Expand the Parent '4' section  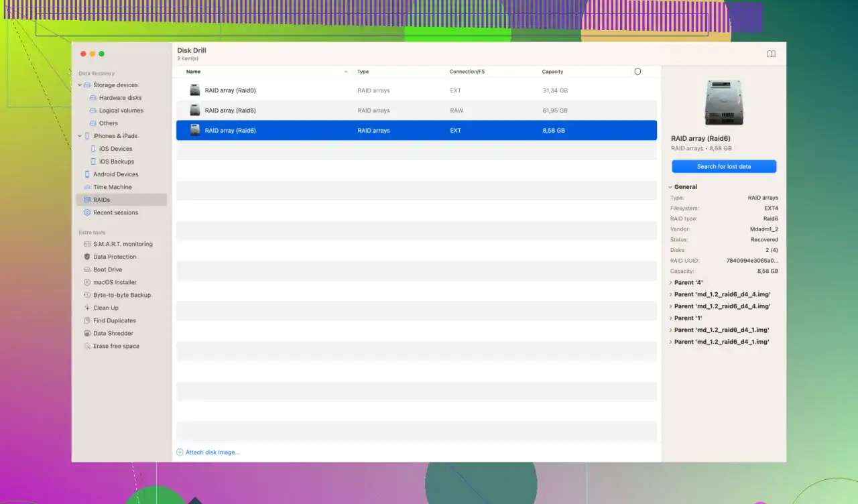pos(670,283)
